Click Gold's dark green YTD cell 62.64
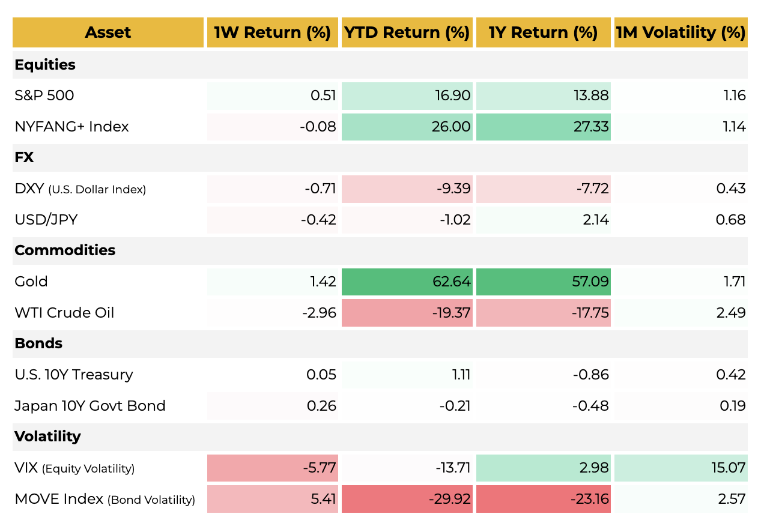The image size is (770, 532). click(407, 282)
